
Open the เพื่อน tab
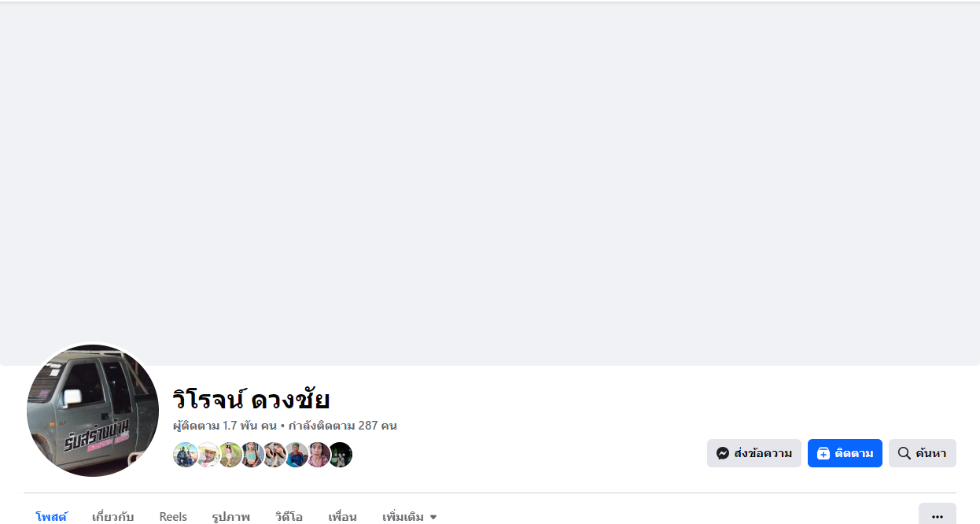click(343, 517)
